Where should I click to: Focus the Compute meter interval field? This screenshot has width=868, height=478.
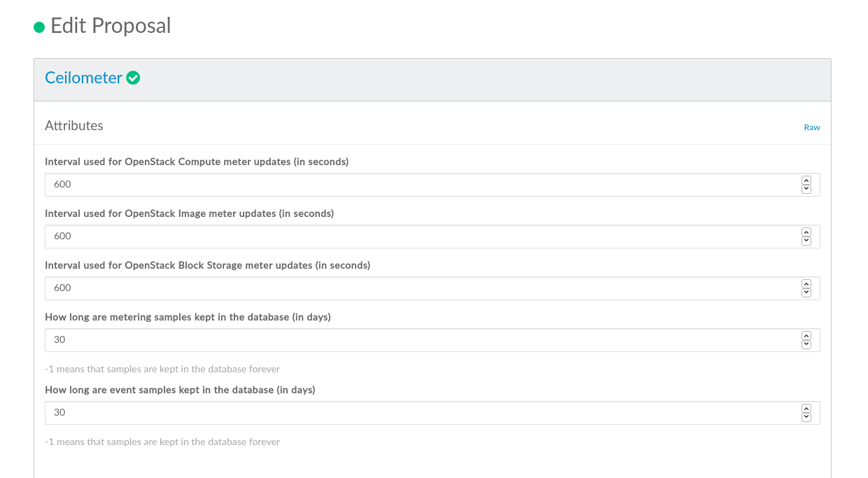[420, 185]
